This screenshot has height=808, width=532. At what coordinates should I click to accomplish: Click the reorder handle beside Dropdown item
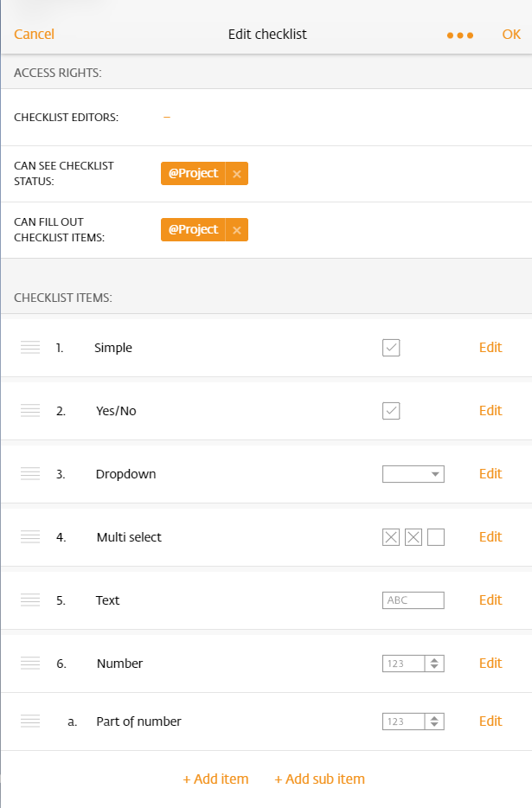coord(30,473)
